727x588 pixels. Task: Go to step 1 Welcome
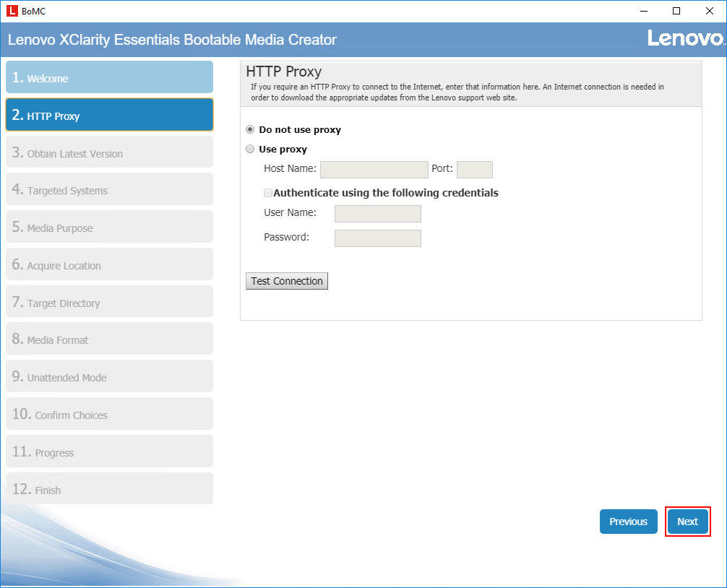point(109,77)
